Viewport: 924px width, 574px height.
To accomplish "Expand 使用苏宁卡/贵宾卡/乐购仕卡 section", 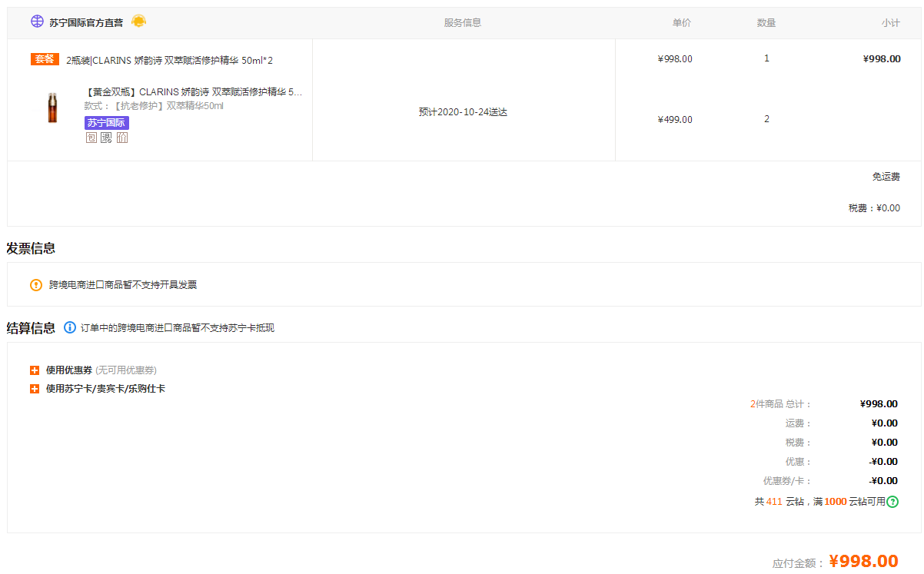I will point(35,389).
